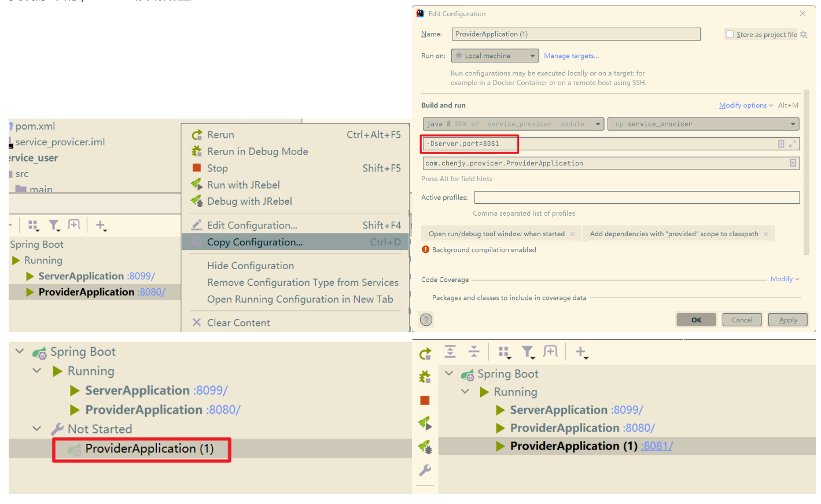Open the Manage targets... link

571,56
